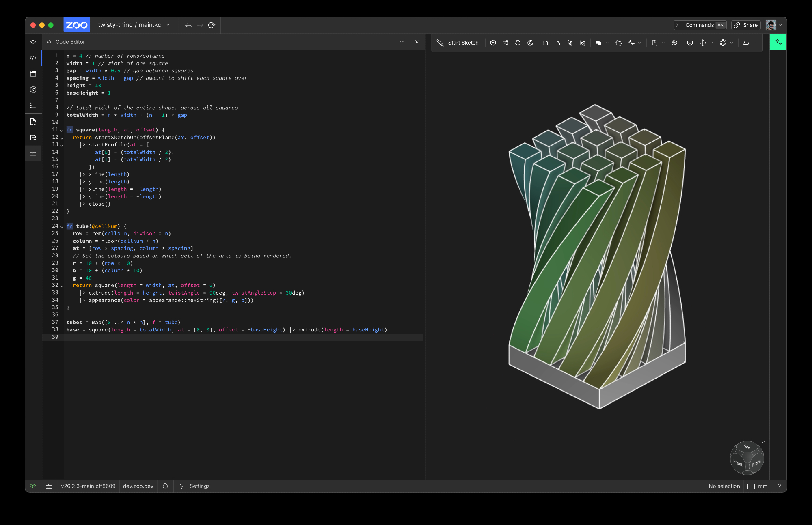Click the Extrude cube tool icon

[x=493, y=43]
